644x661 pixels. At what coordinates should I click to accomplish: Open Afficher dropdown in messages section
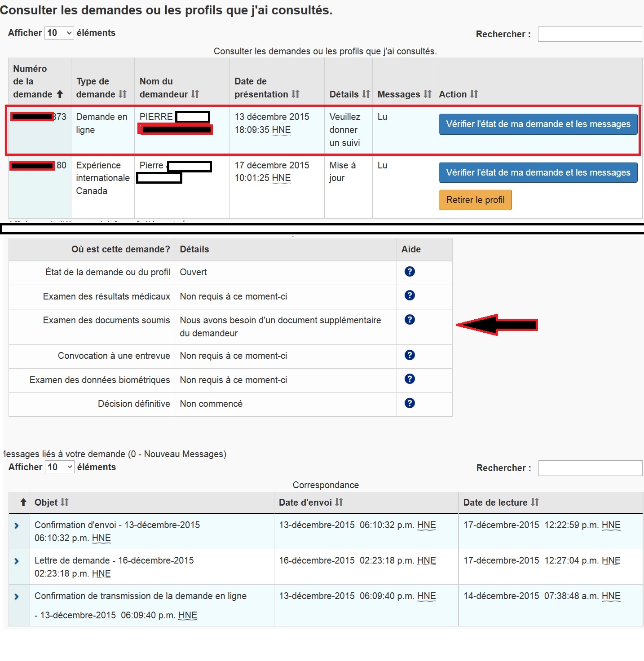(x=59, y=467)
